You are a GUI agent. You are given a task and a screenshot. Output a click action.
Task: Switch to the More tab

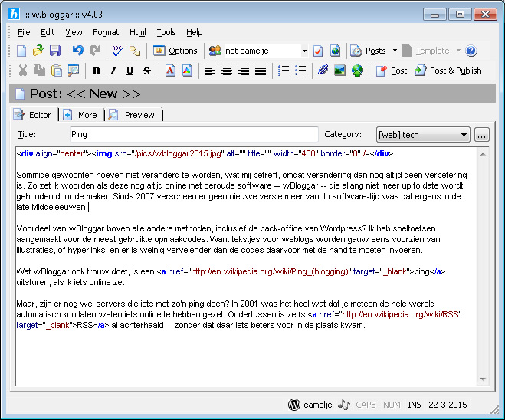81,115
